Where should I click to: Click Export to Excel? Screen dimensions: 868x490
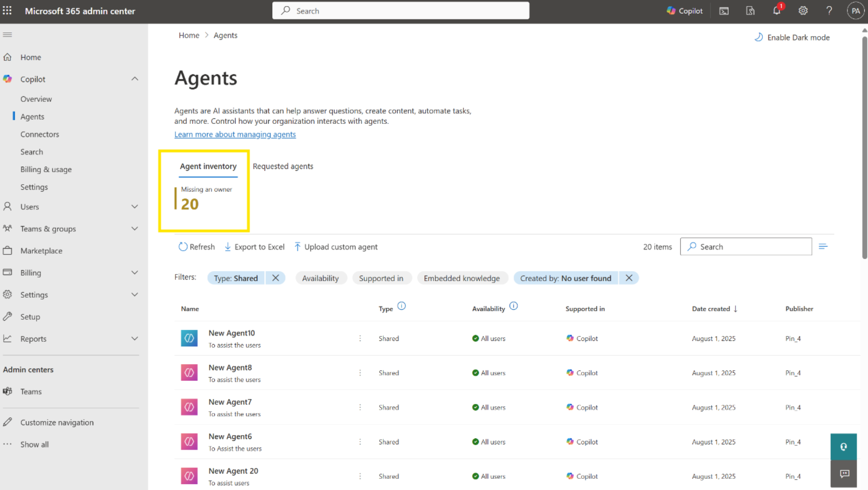coord(254,247)
